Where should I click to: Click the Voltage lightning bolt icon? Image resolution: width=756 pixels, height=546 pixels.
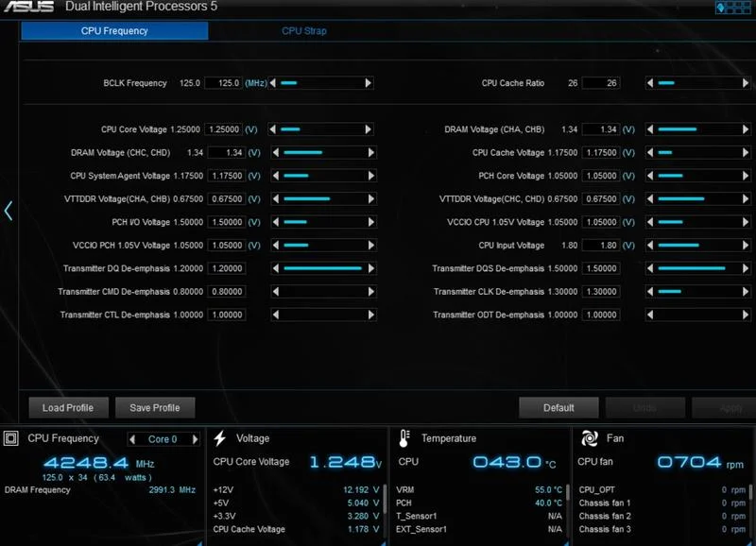tap(220, 438)
